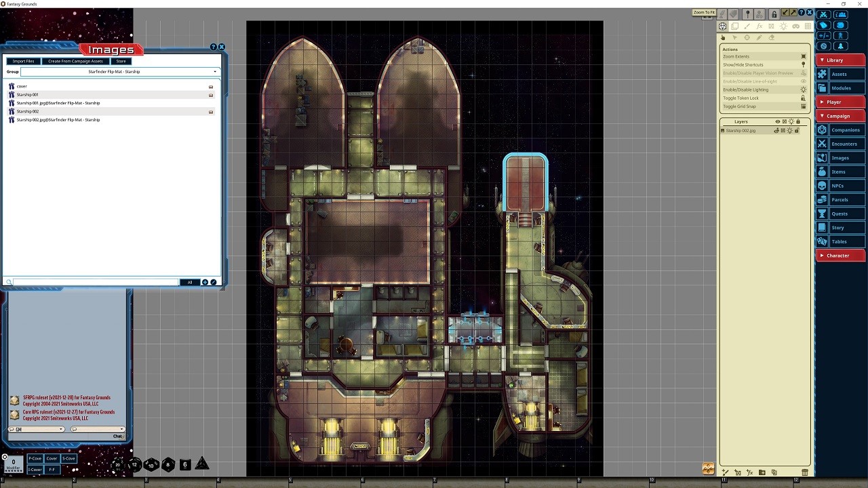Click the S-Cove modifier button
Image resolution: width=868 pixels, height=488 pixels.
coord(68,459)
